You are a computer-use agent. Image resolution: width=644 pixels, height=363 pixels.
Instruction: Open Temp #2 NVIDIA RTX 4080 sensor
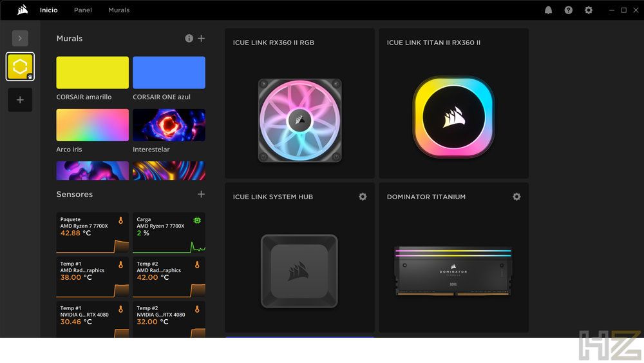coord(169,319)
